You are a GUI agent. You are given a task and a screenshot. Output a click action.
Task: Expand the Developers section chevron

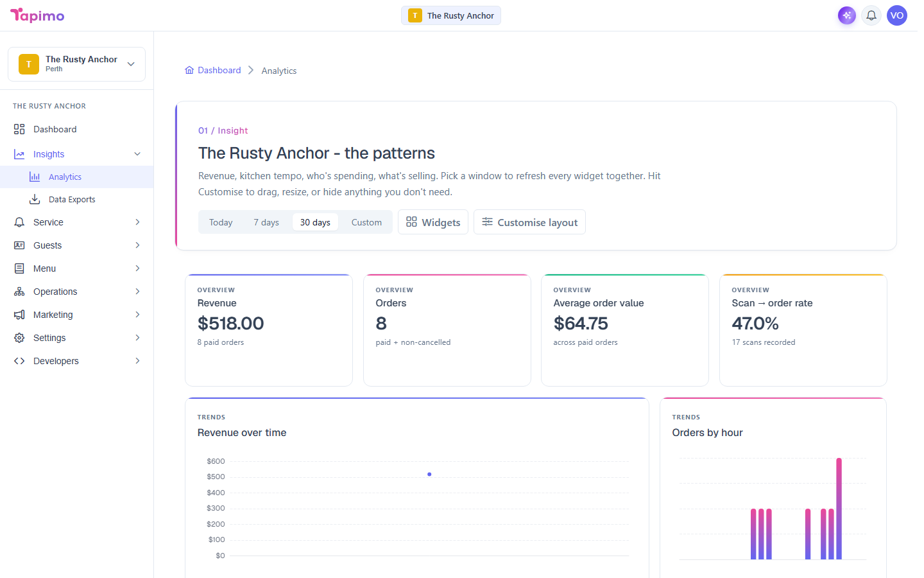137,361
